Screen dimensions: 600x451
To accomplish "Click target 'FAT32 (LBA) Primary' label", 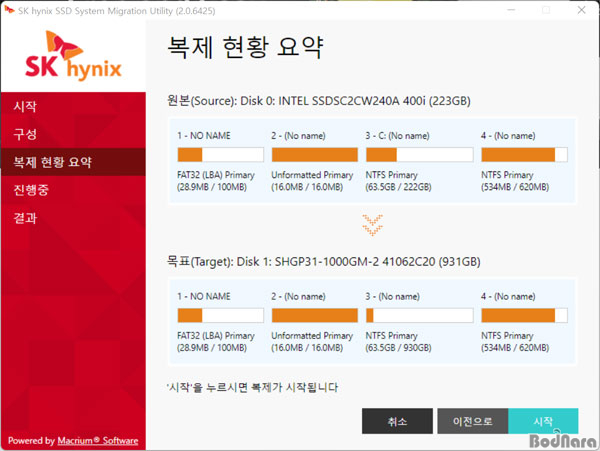I will (x=216, y=335).
